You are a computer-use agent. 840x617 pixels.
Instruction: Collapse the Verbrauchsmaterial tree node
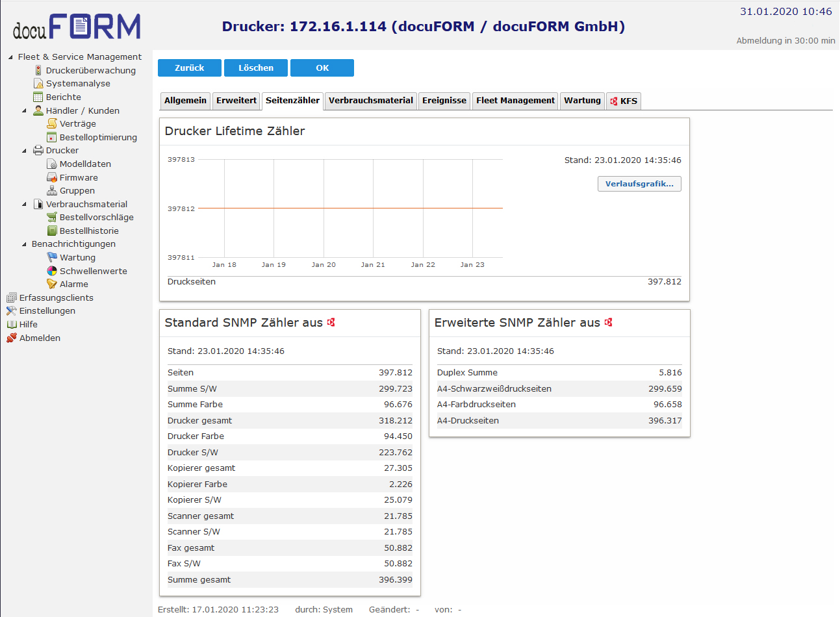click(x=24, y=204)
